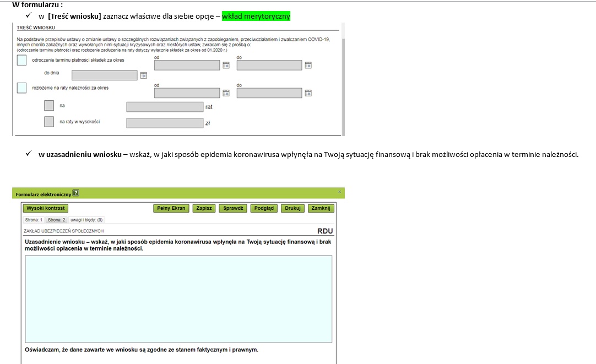
Task: Save the form with Zapisz
Action: point(204,208)
